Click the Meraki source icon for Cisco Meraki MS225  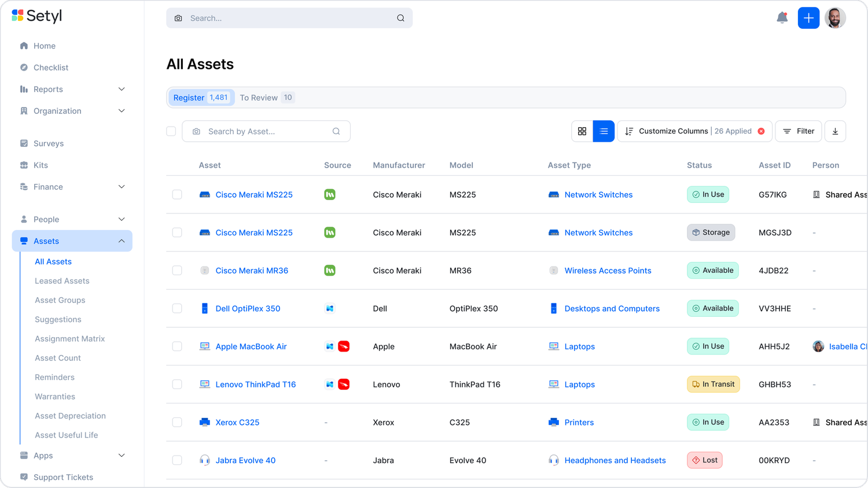coord(329,195)
